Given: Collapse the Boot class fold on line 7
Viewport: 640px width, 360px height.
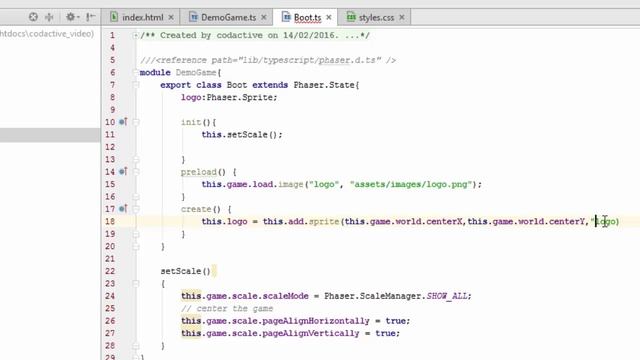Looking at the screenshot, I should coord(136,85).
